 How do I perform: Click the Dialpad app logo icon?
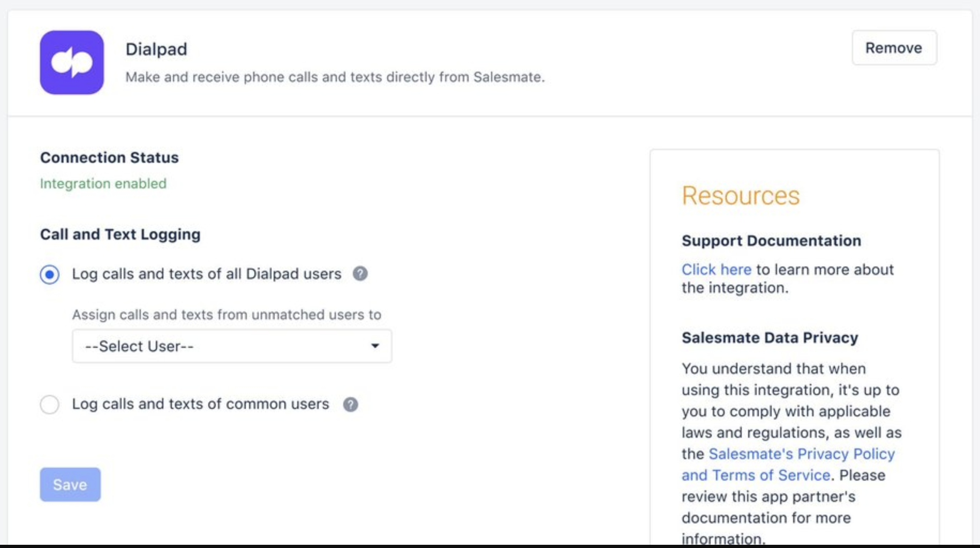coord(72,62)
